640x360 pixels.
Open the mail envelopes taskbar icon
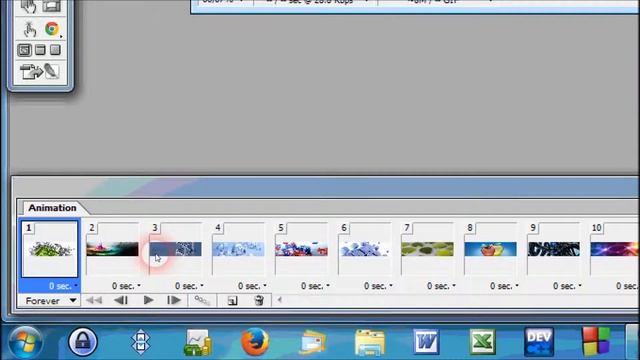click(313, 342)
